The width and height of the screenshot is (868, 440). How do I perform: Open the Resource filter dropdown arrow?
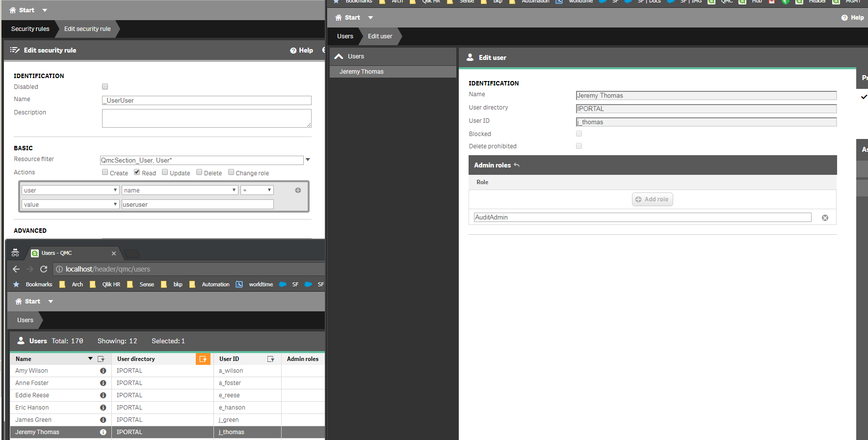pyautogui.click(x=308, y=160)
